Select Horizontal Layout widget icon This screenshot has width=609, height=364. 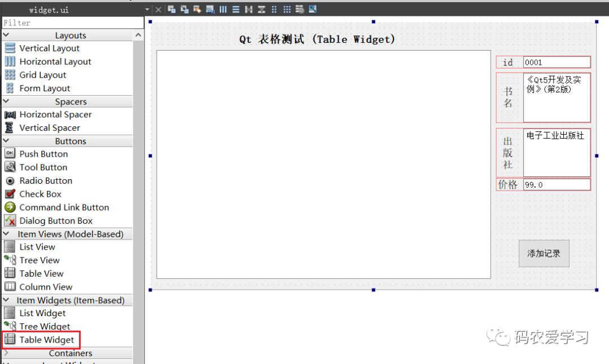pos(10,61)
